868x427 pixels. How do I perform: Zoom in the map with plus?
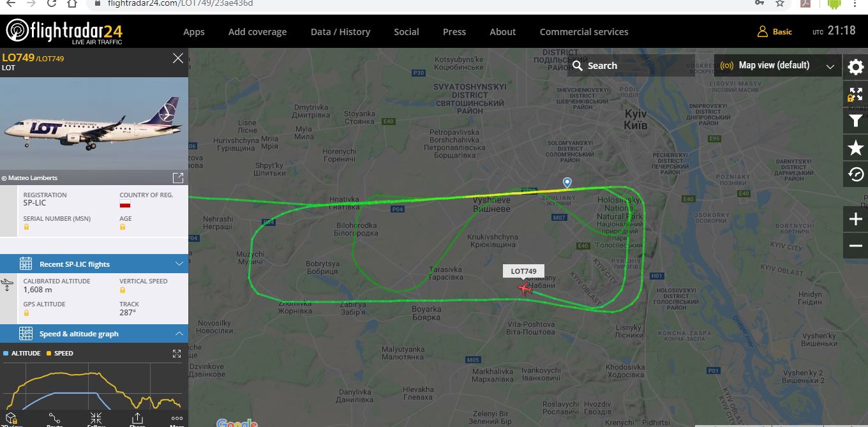pos(856,220)
